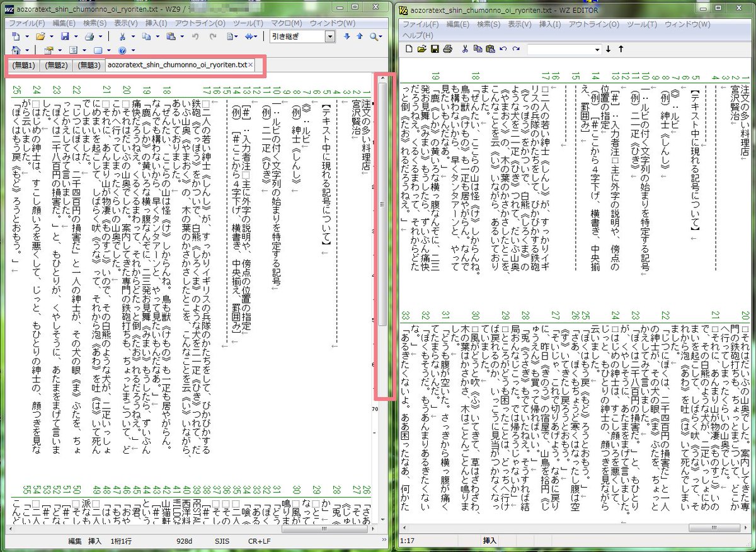Image resolution: width=756 pixels, height=552 pixels.
Task: Open マクロ(M) menu in WZ9 window
Action: tap(287, 23)
